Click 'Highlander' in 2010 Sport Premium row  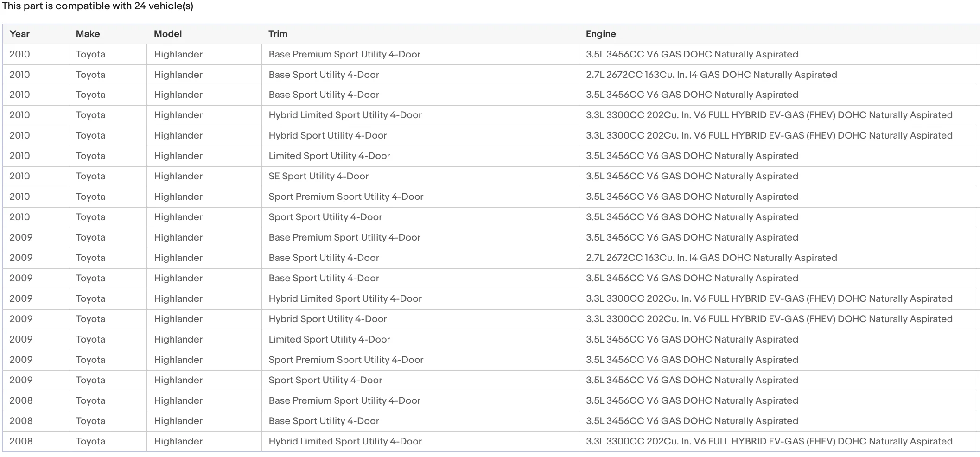click(x=178, y=197)
